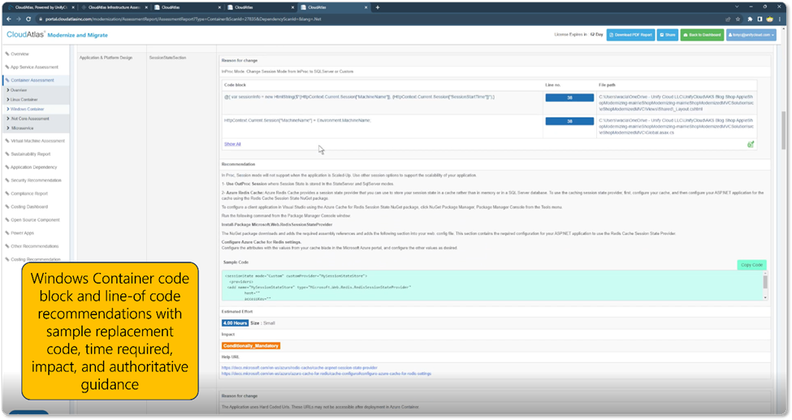Go Back to Dashboard
The height and width of the screenshot is (420, 792).
[x=702, y=35]
